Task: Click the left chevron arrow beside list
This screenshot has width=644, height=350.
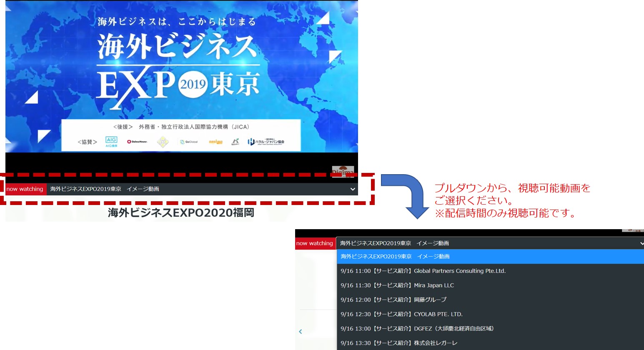Action: click(301, 332)
